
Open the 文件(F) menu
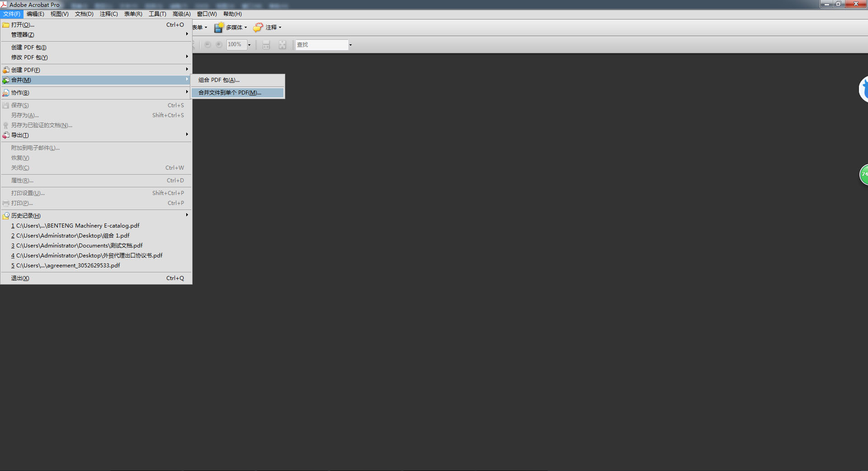12,14
